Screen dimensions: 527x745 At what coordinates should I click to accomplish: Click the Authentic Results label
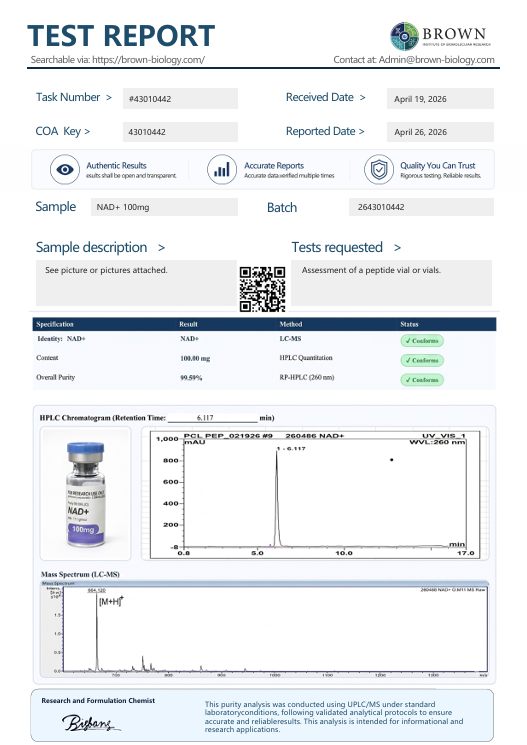click(116, 165)
